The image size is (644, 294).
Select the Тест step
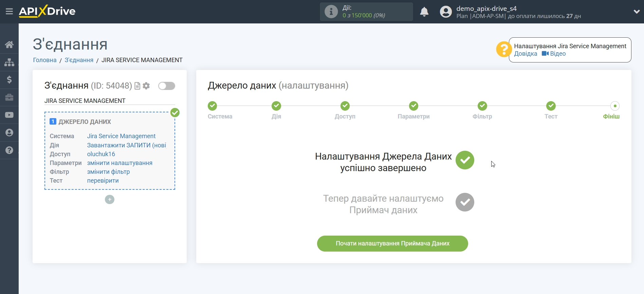coord(551,106)
